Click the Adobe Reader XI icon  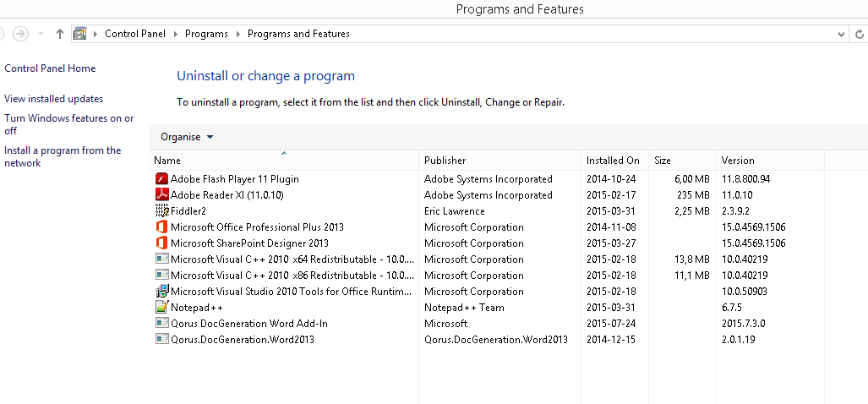[161, 194]
